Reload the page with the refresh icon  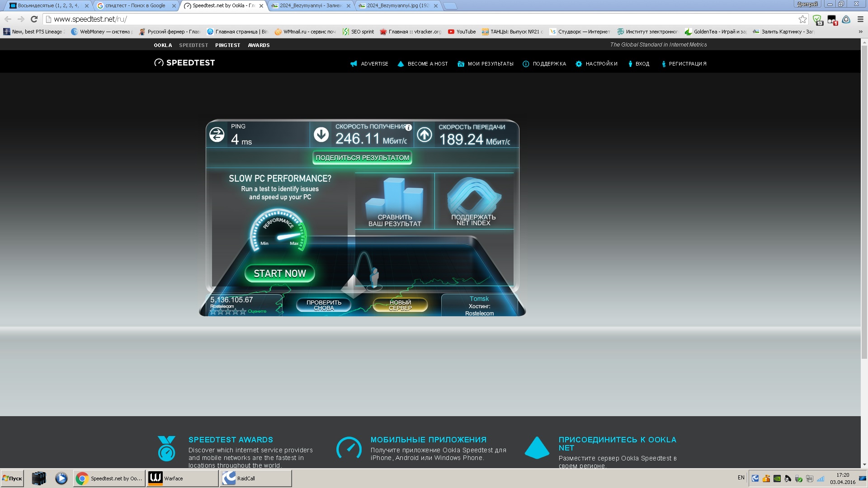pyautogui.click(x=34, y=19)
